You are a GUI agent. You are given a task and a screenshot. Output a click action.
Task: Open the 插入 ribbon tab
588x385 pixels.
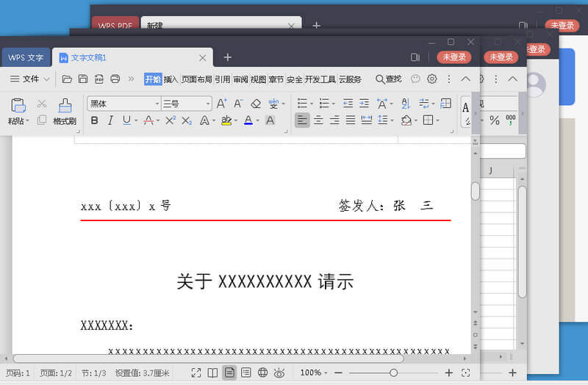[171, 79]
